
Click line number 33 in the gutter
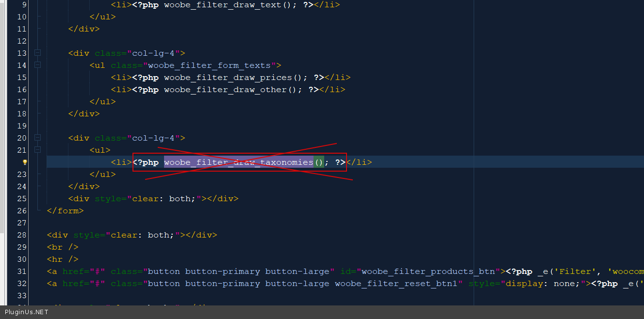pos(22,296)
